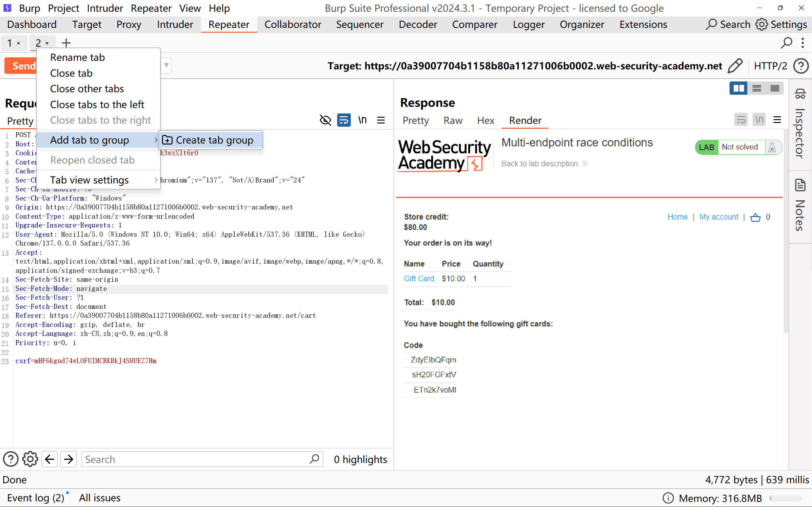Go forward with the history right arrow
812x507 pixels.
point(69,459)
